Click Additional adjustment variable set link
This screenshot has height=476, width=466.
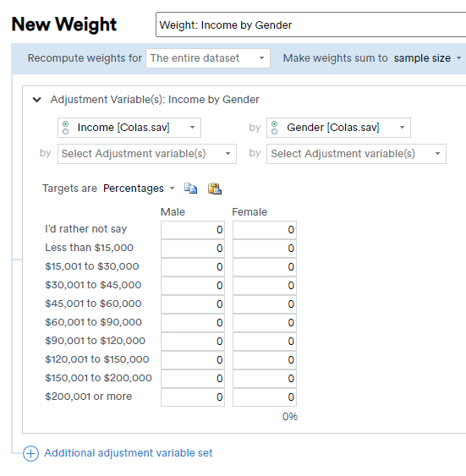(x=128, y=453)
